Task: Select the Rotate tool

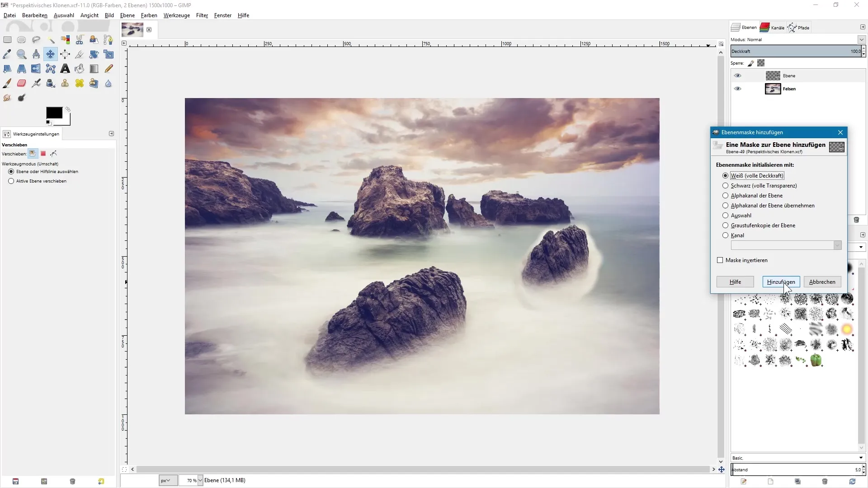Action: [94, 54]
